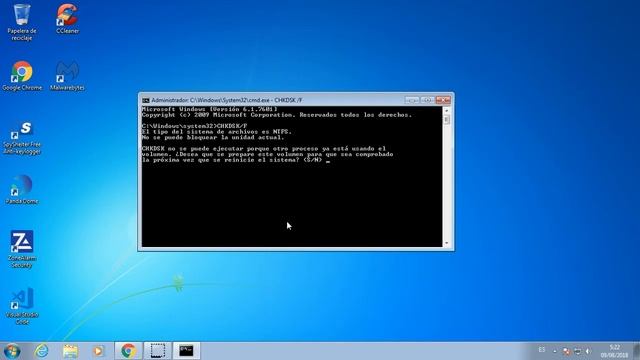Open the taskbar clock and date
Screen dimensions: 640x360
click(614, 351)
